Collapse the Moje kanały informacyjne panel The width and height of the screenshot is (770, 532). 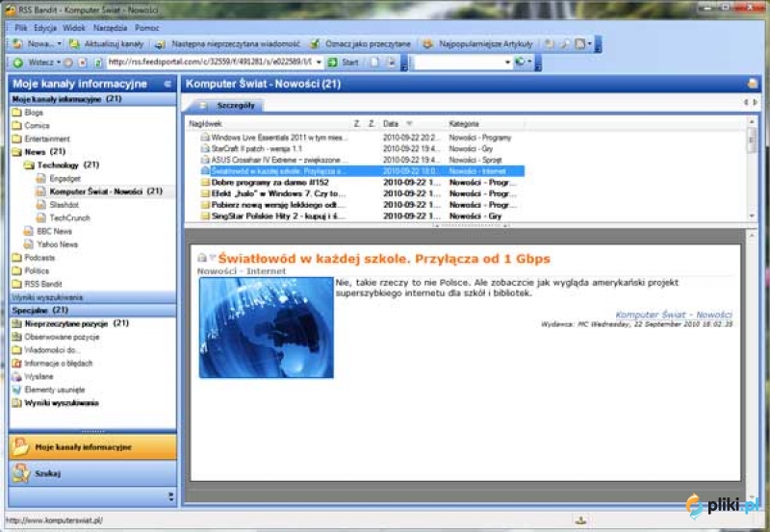pyautogui.click(x=167, y=84)
